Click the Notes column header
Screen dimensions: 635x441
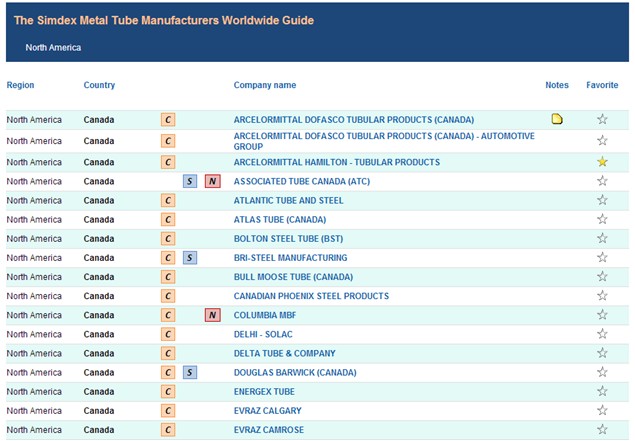coord(557,85)
